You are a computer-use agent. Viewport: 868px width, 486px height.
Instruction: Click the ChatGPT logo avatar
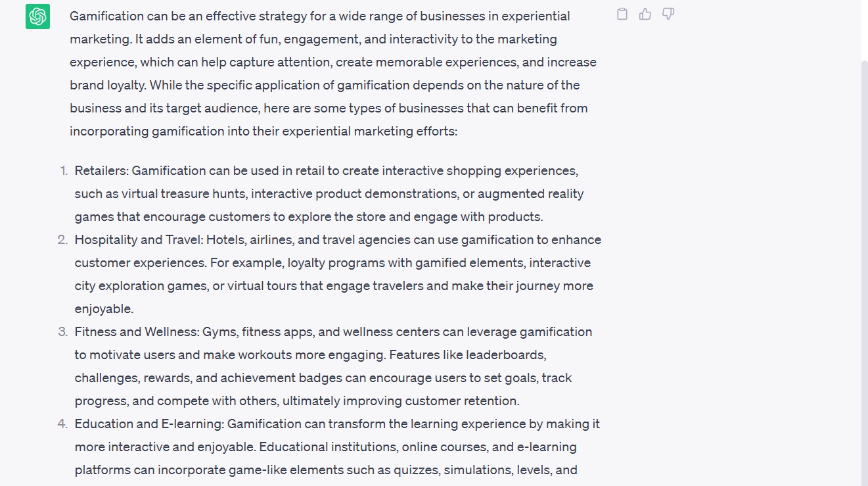(37, 16)
